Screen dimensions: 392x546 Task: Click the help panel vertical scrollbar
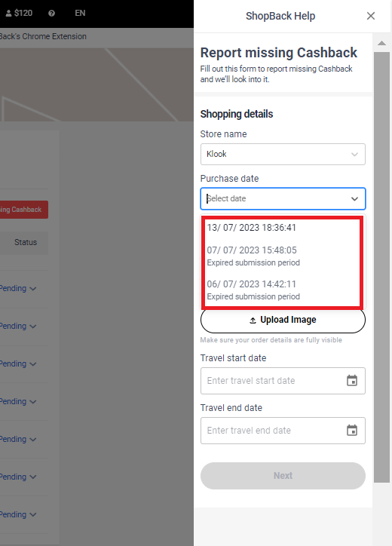382,267
